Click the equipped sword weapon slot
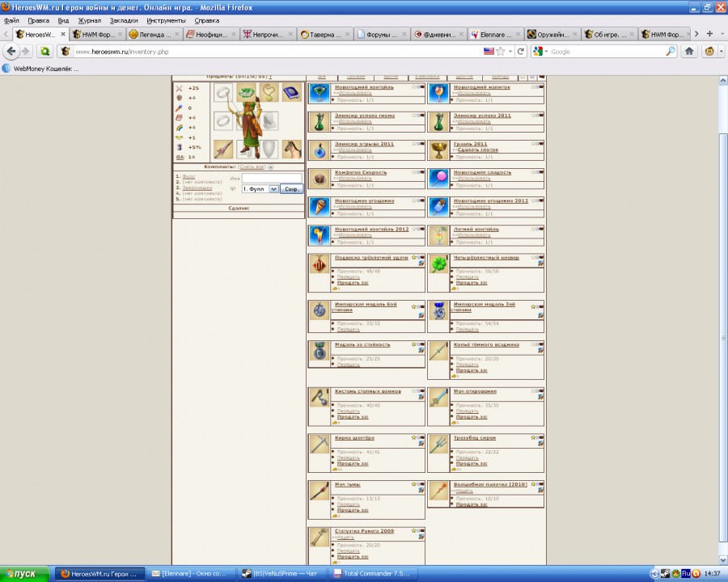Screen dimensions: 728x582 pyautogui.click(x=223, y=149)
